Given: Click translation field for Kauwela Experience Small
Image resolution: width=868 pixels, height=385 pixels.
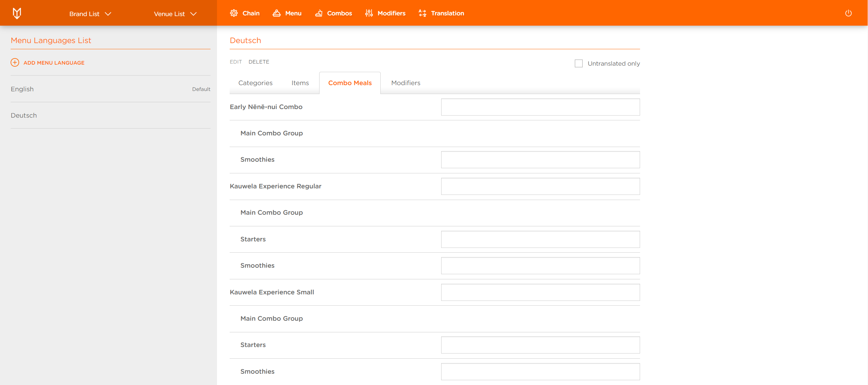Looking at the screenshot, I should coord(540,292).
